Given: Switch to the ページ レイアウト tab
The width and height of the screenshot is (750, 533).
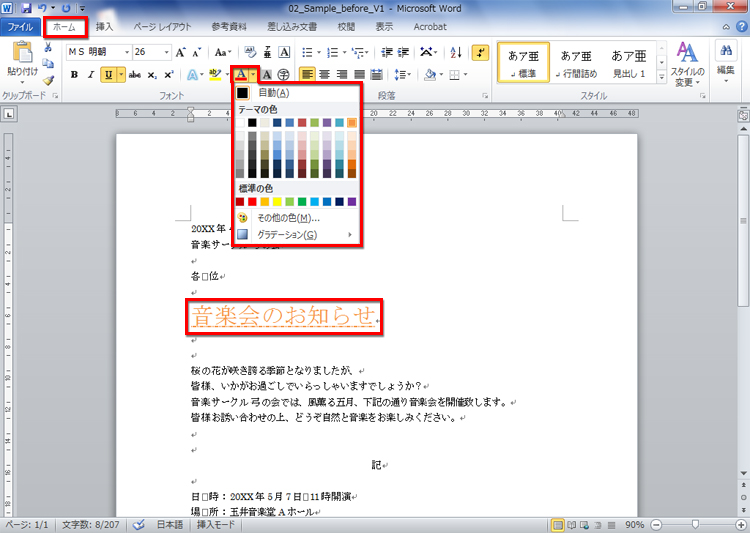Looking at the screenshot, I should pos(162,27).
